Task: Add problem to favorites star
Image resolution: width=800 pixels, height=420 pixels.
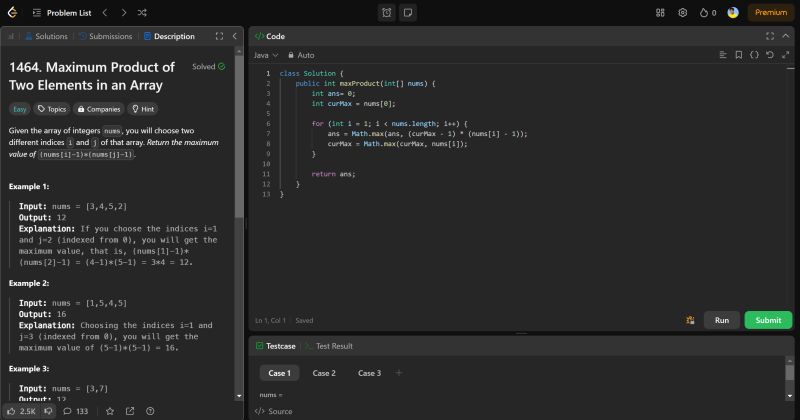Action: coord(110,411)
